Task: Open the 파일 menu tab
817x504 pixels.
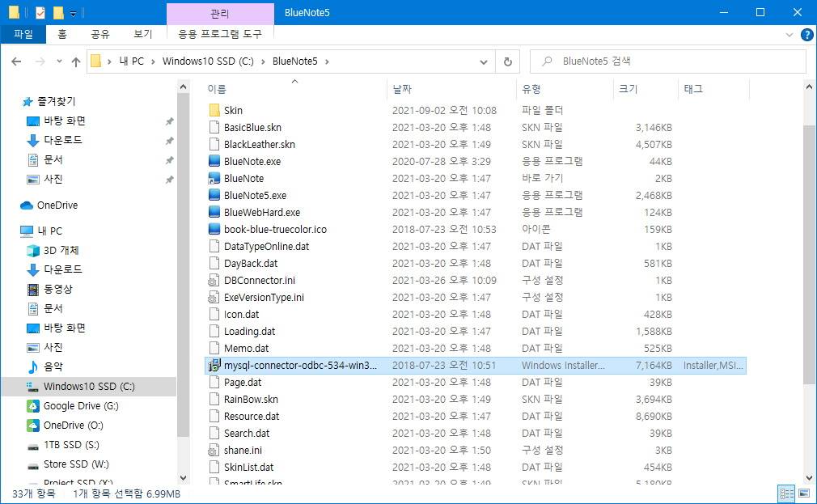Action: click(23, 34)
